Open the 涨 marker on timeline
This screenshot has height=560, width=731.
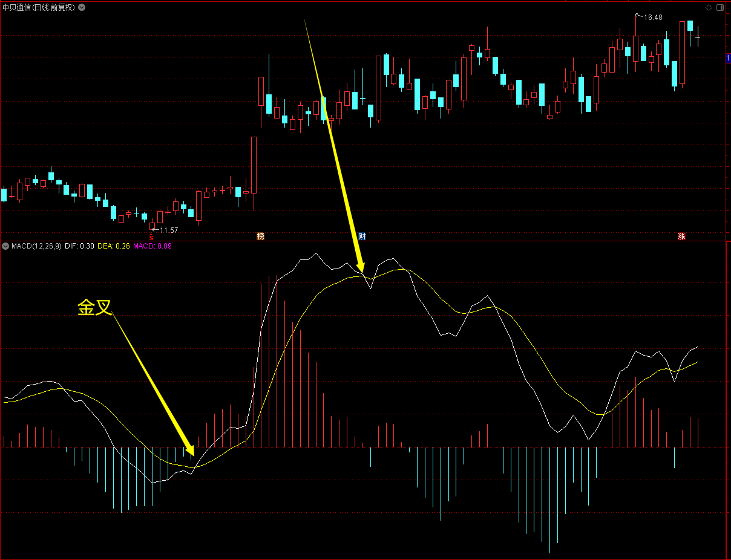pos(682,236)
